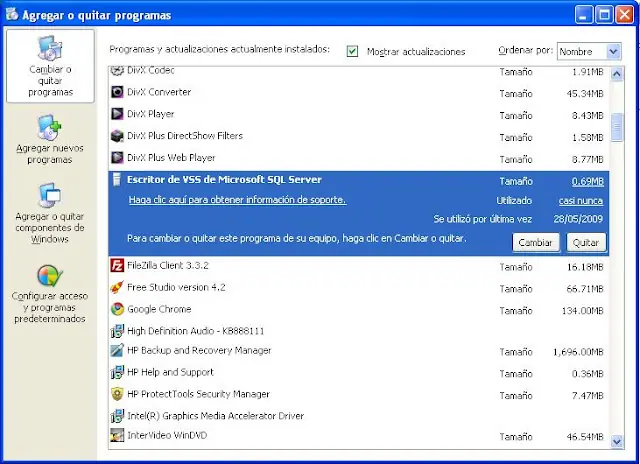This screenshot has height=464, width=640.
Task: Click the DivX Codec program icon
Action: [117, 71]
